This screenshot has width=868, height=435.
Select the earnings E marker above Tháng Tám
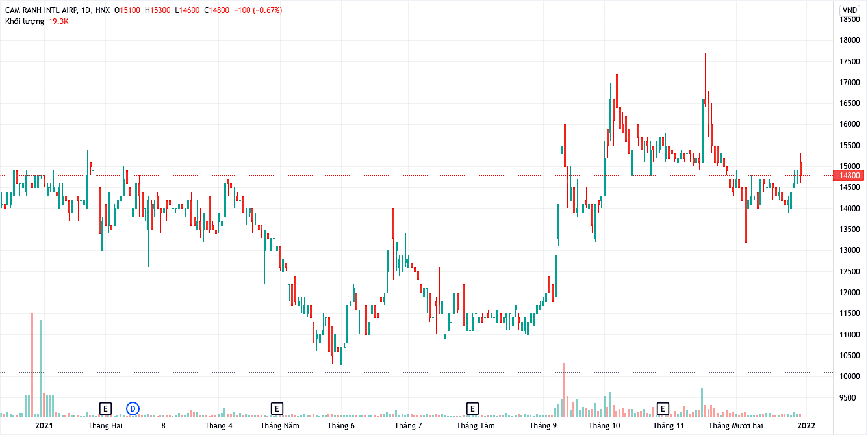(x=473, y=408)
